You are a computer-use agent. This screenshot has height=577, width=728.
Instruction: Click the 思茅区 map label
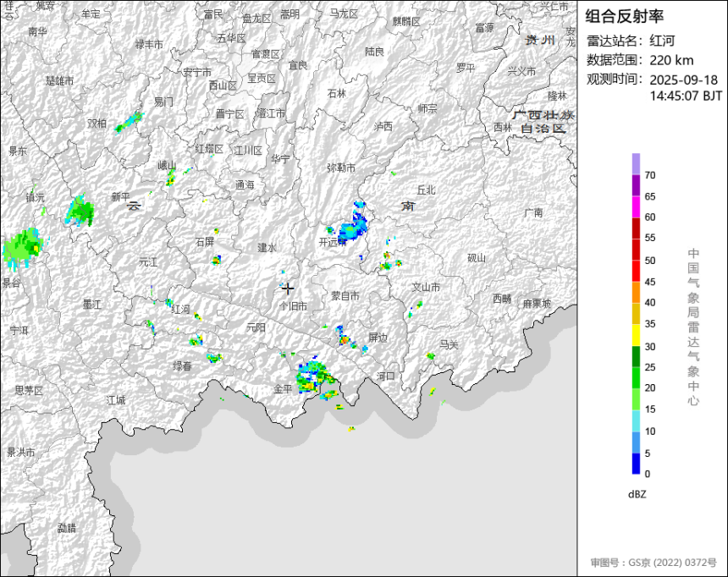tap(29, 390)
